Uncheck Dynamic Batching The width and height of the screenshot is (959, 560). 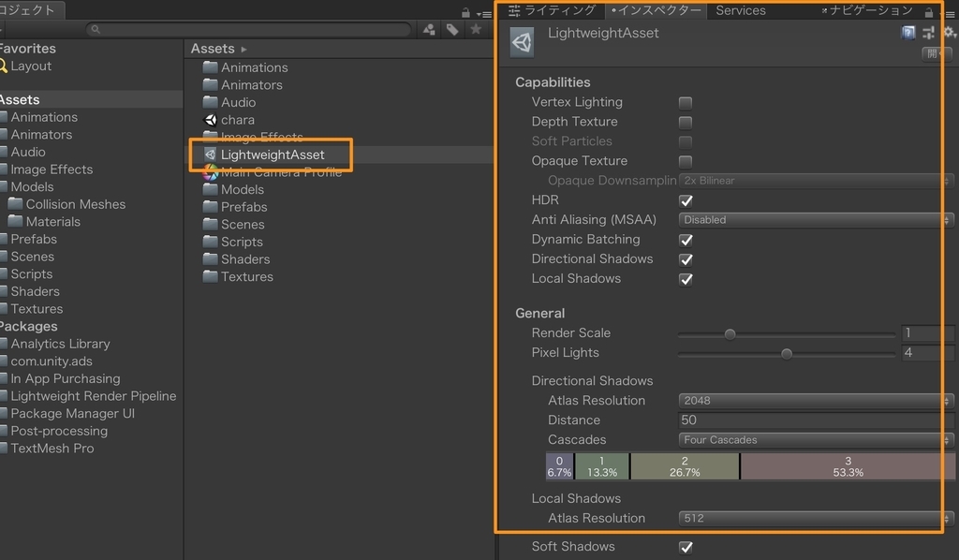coord(686,240)
